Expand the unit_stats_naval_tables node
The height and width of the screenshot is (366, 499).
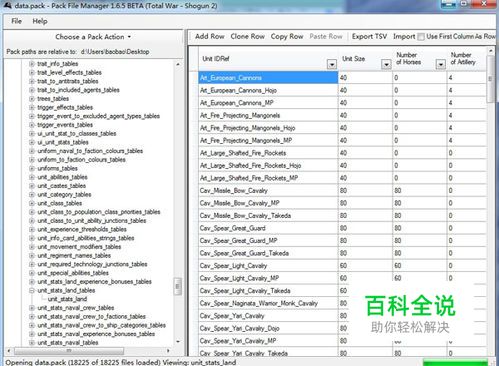coord(32,343)
